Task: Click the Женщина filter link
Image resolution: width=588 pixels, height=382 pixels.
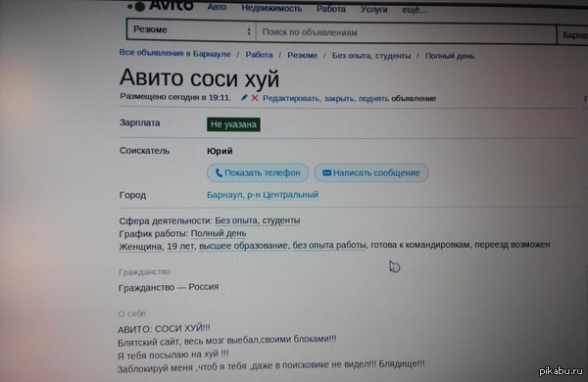Action: click(x=140, y=246)
